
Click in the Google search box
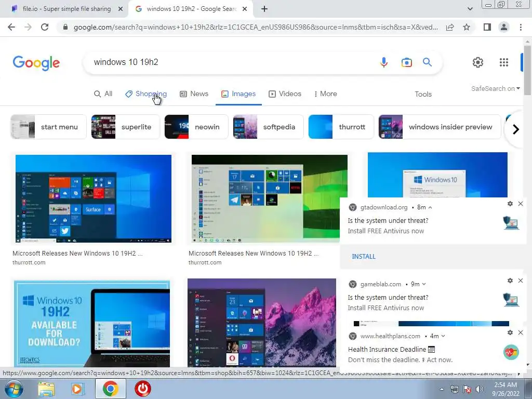coord(231,62)
